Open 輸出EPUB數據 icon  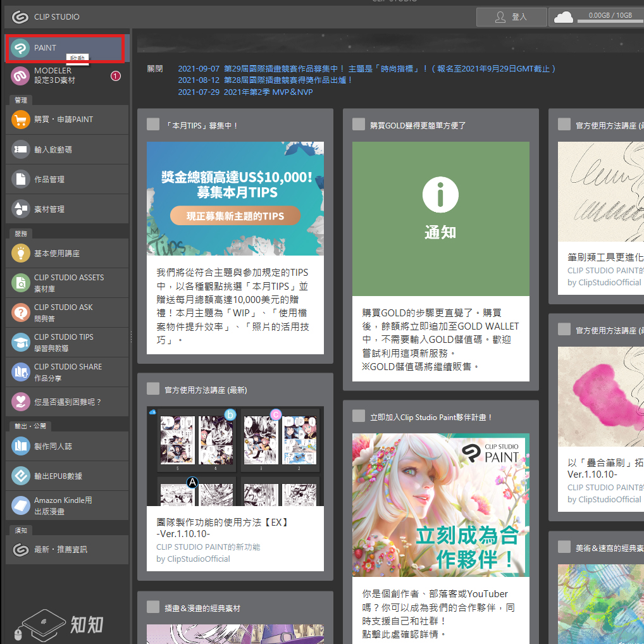tap(20, 476)
